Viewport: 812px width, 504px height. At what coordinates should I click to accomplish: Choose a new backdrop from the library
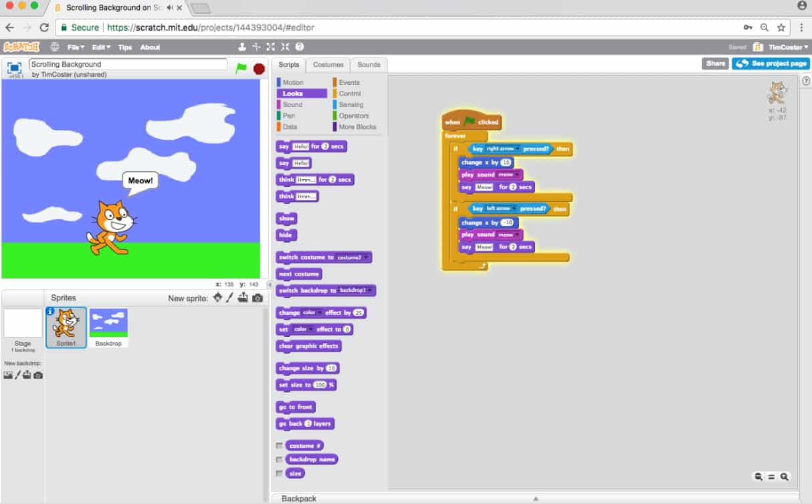tap(8, 375)
